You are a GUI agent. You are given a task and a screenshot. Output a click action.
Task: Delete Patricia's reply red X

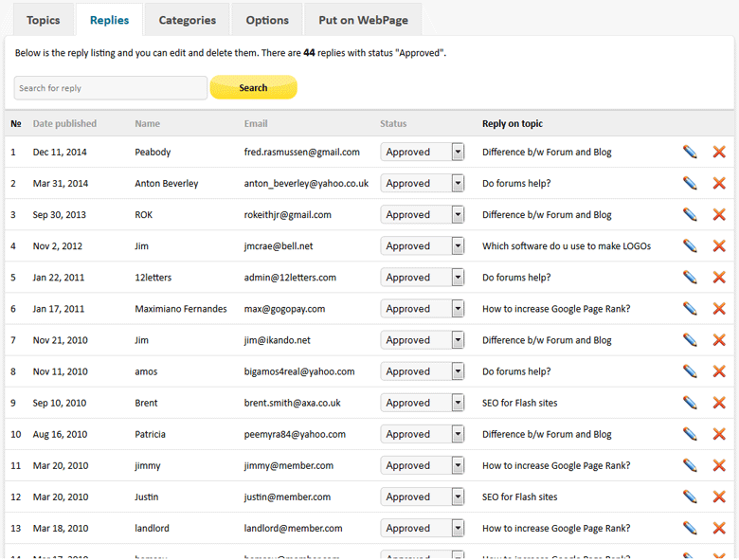pyautogui.click(x=719, y=434)
